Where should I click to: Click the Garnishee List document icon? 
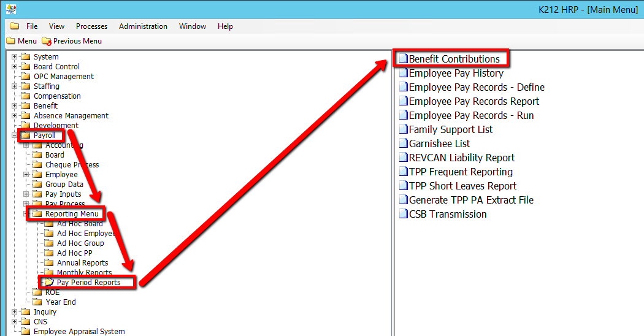(x=403, y=144)
